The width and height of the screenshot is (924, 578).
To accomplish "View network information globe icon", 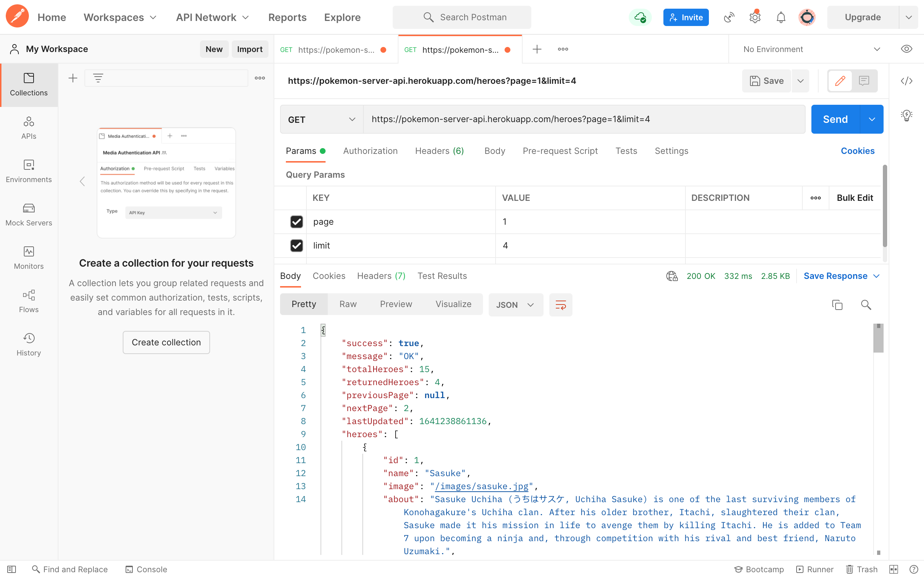I will click(x=672, y=276).
